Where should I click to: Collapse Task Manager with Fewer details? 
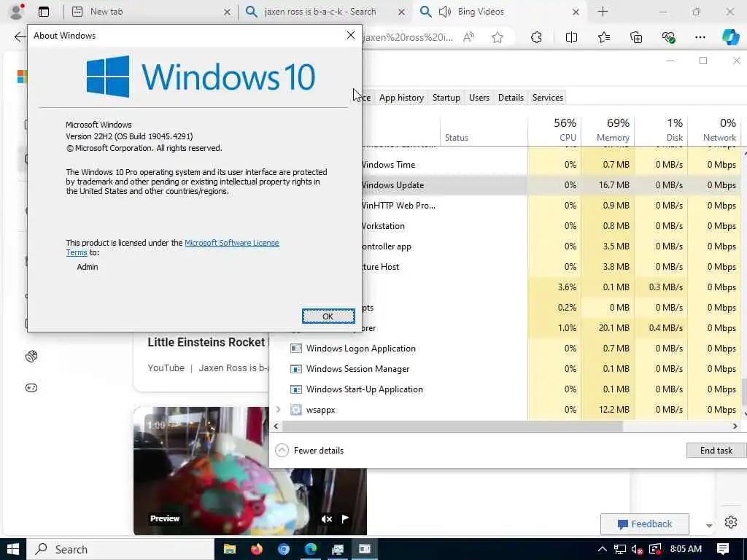[309, 451]
